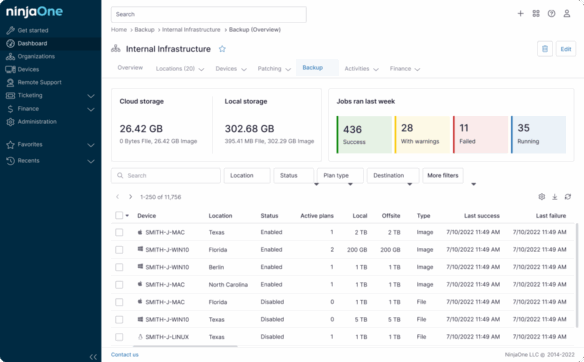Image resolution: width=584 pixels, height=362 pixels.
Task: Favorite Internal Infrastructure with the star icon
Action: [222, 49]
